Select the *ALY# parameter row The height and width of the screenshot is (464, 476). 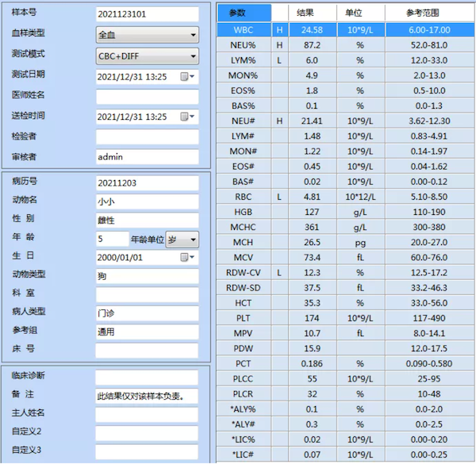(x=345, y=424)
